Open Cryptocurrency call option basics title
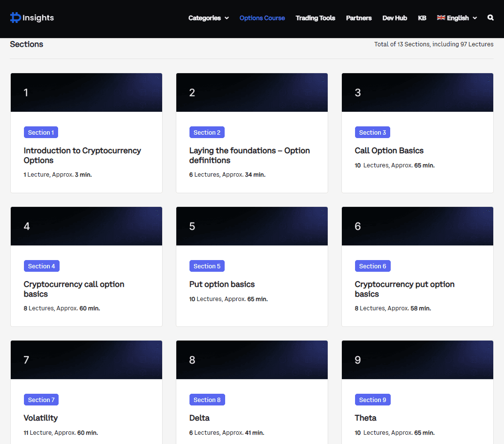 74,289
